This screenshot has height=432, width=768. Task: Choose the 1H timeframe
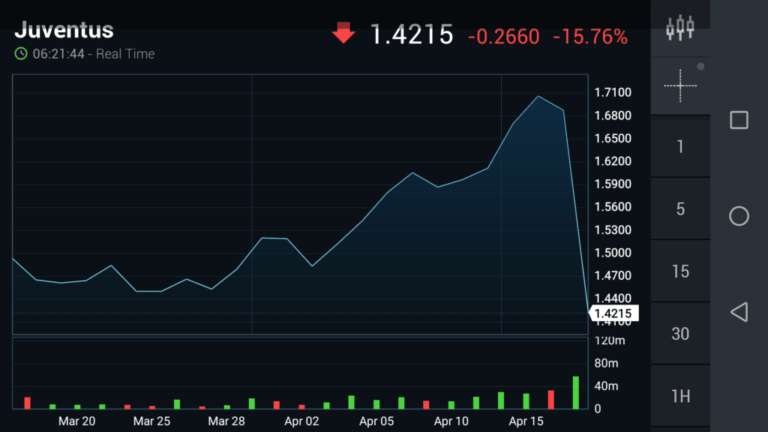coord(680,396)
